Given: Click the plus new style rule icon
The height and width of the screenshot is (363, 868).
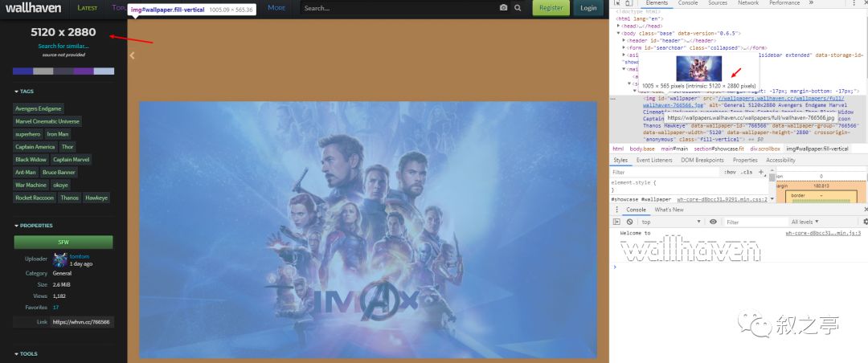Looking at the screenshot, I should tap(760, 172).
